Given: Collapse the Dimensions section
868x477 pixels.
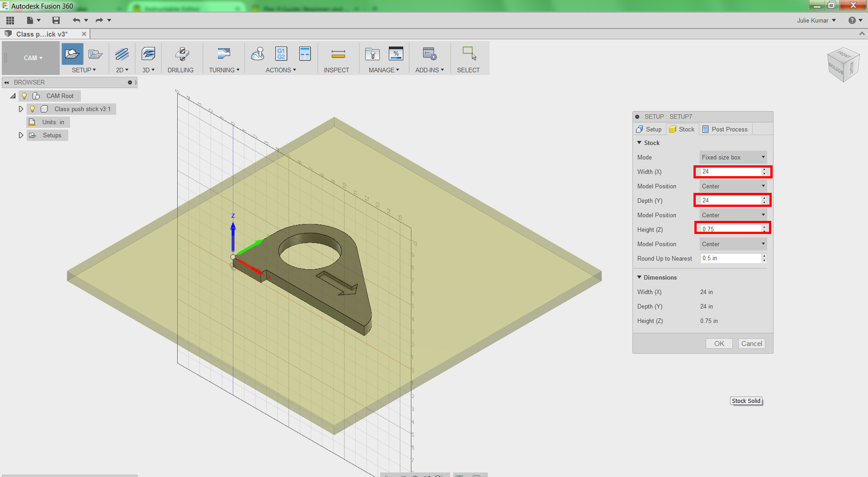Looking at the screenshot, I should click(x=639, y=277).
